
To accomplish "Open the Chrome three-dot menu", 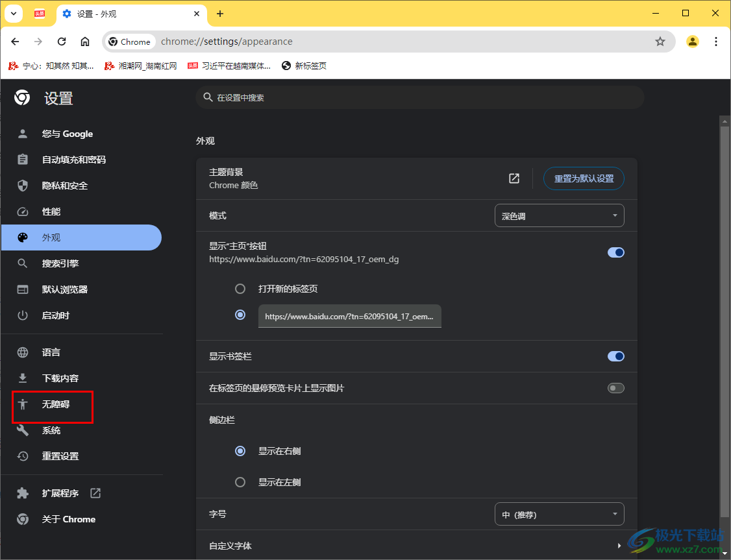I will (x=715, y=42).
